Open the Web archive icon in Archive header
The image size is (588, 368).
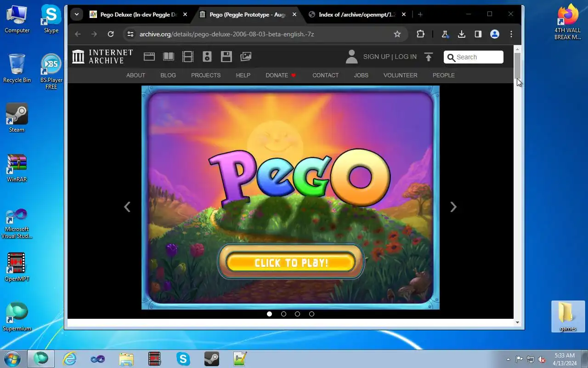[x=149, y=57]
